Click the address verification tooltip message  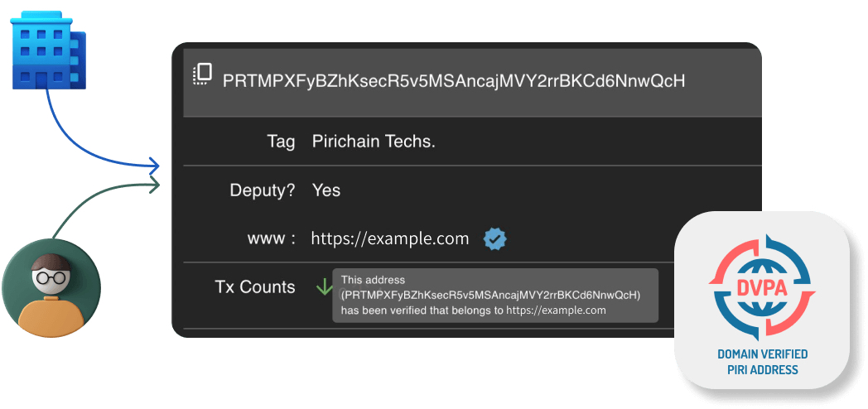pyautogui.click(x=494, y=295)
